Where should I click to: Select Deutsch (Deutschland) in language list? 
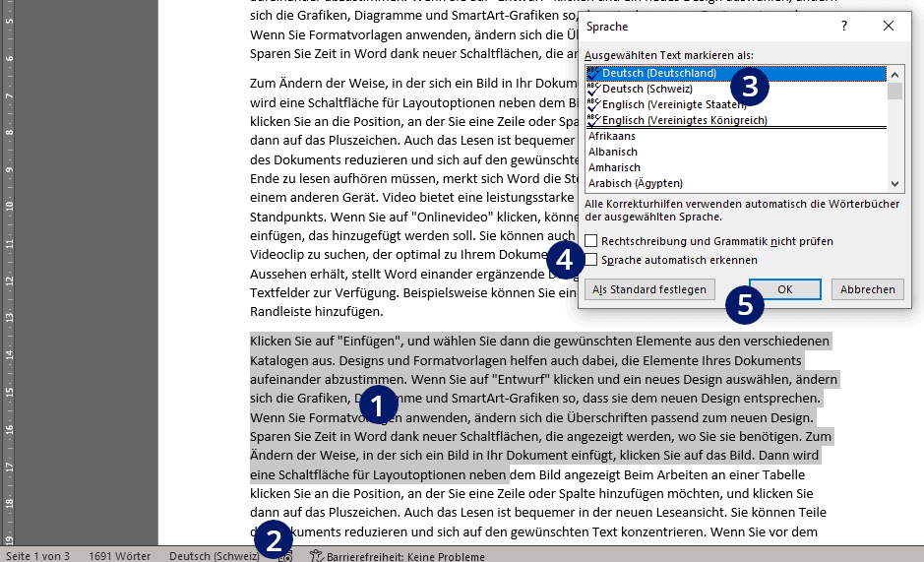click(x=736, y=73)
